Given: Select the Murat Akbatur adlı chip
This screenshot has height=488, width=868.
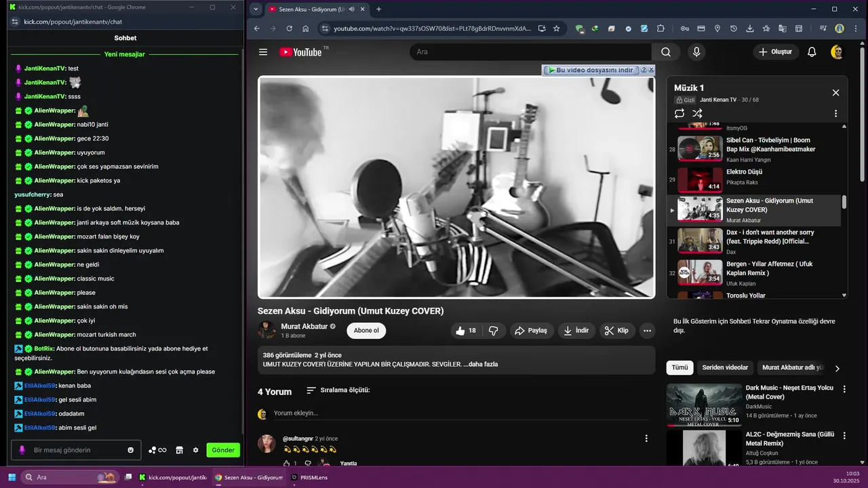Looking at the screenshot, I should coord(792,368).
